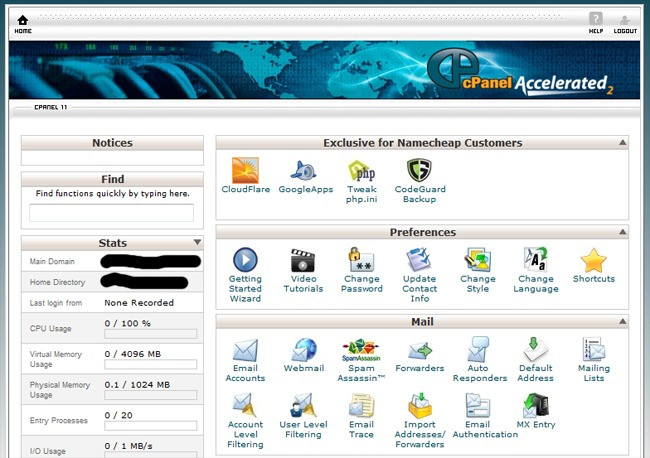Select the '0.1 / 1024 MB' value
This screenshot has width=650, height=458.
(137, 385)
